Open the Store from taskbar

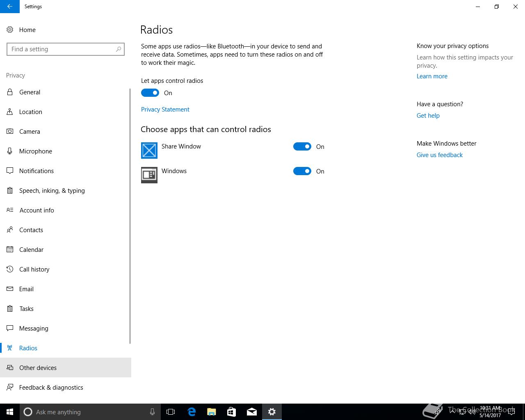coord(231,412)
